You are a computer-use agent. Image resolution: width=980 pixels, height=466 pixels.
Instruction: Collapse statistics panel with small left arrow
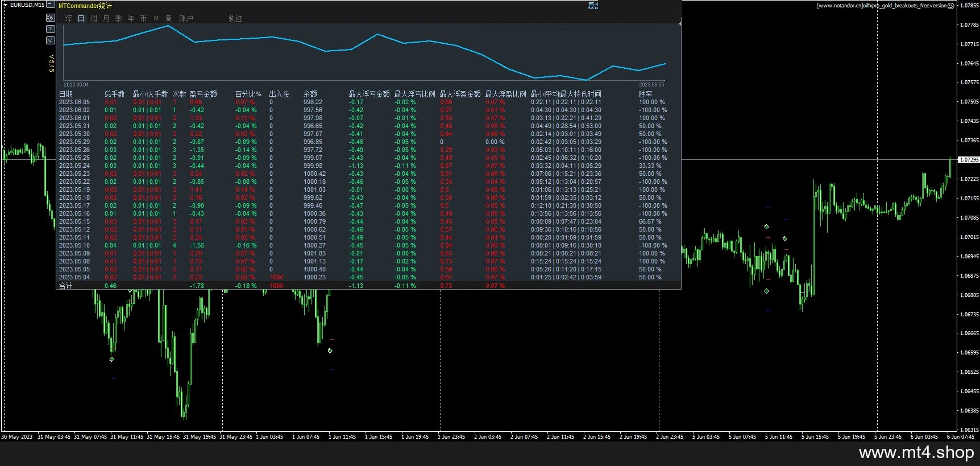(x=680, y=23)
